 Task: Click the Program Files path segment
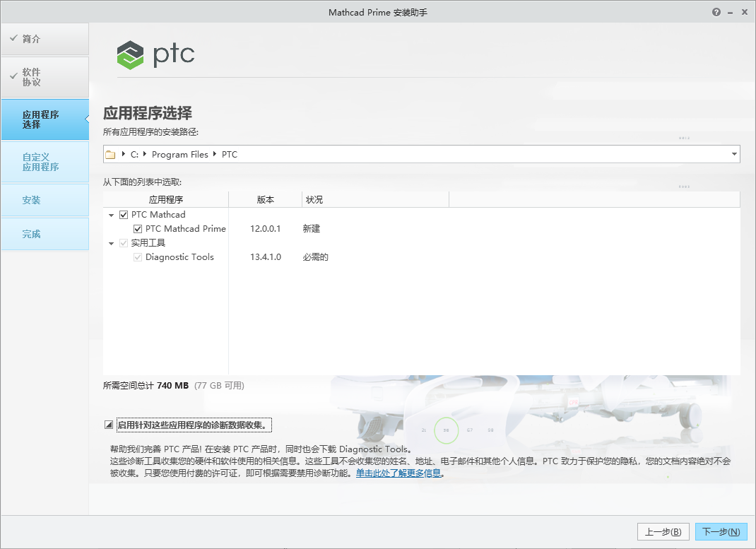(x=180, y=154)
